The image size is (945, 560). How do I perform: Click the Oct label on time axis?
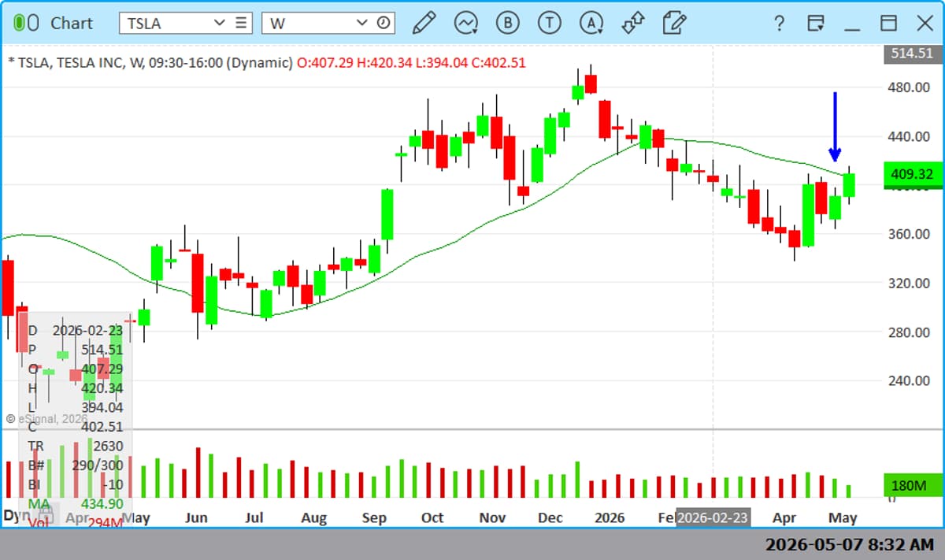click(432, 517)
